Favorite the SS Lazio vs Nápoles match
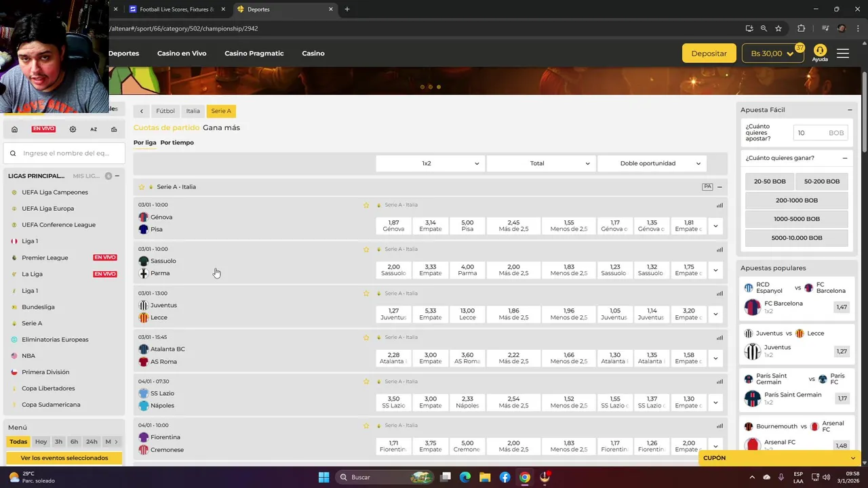This screenshot has width=868, height=488. (x=366, y=382)
